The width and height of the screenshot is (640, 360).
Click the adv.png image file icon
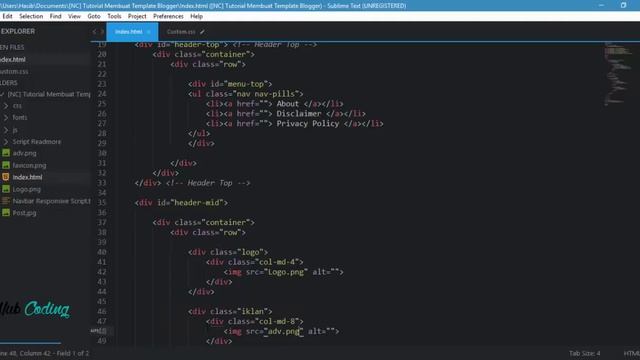click(6, 153)
